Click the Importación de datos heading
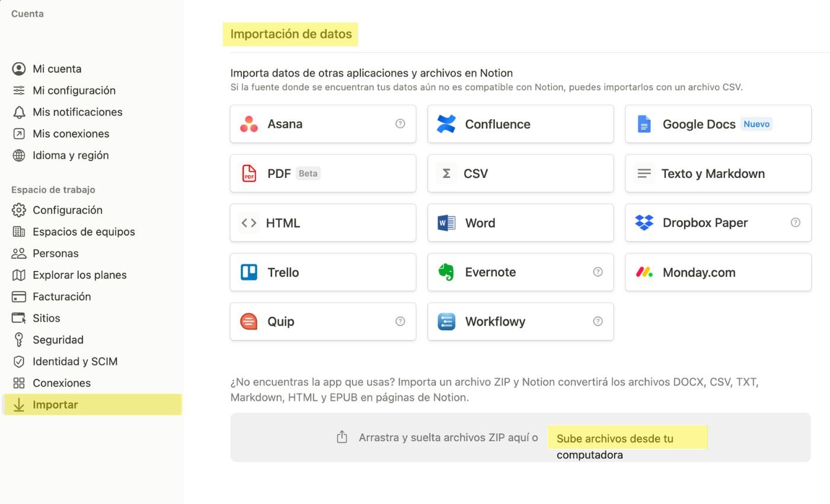 pyautogui.click(x=290, y=34)
